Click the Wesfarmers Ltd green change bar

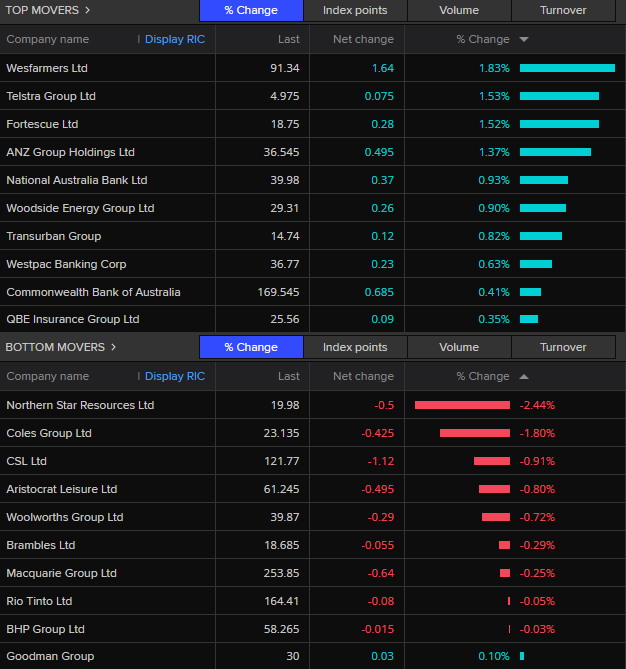coord(567,68)
